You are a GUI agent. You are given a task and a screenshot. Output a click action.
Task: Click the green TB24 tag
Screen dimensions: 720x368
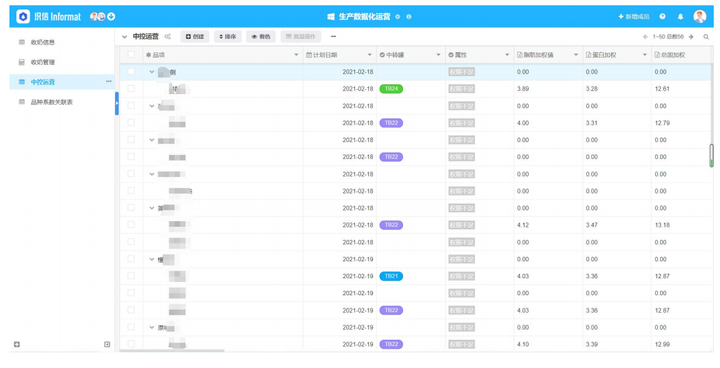tap(391, 89)
